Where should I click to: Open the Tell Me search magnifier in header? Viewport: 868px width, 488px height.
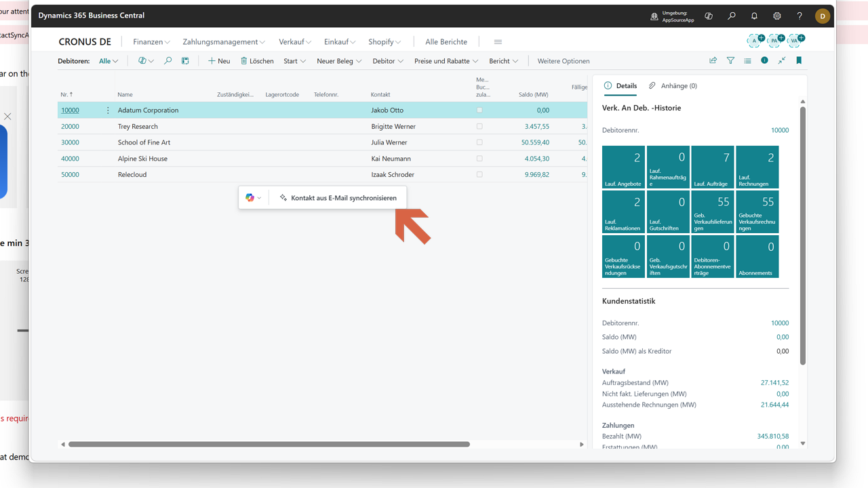(x=732, y=16)
